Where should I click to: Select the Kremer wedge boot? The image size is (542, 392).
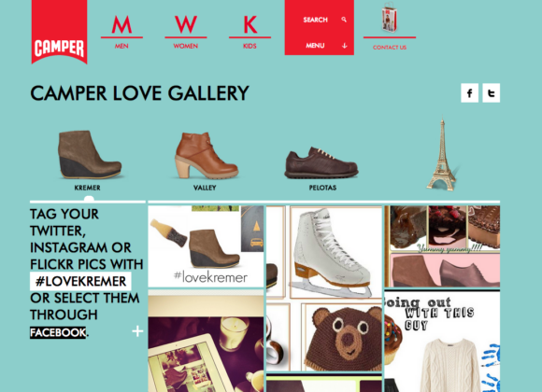coord(89,154)
